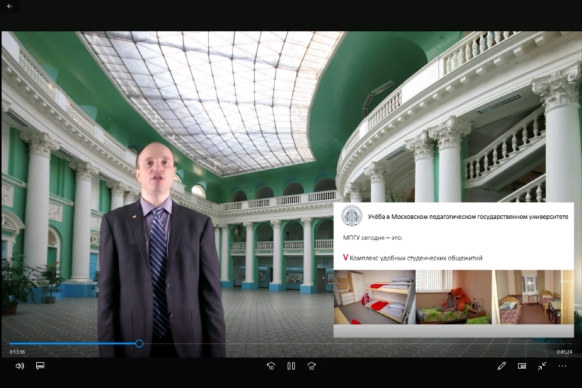Skip back 10 seconds
This screenshot has height=388, width=582.
click(271, 366)
